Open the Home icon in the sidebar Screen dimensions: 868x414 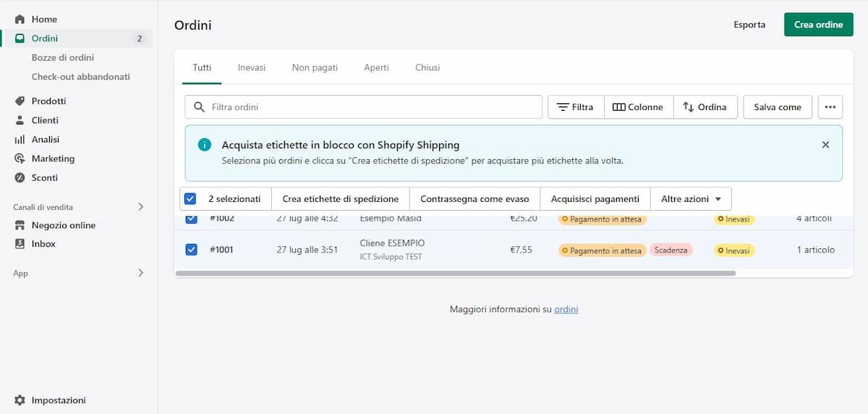point(20,19)
